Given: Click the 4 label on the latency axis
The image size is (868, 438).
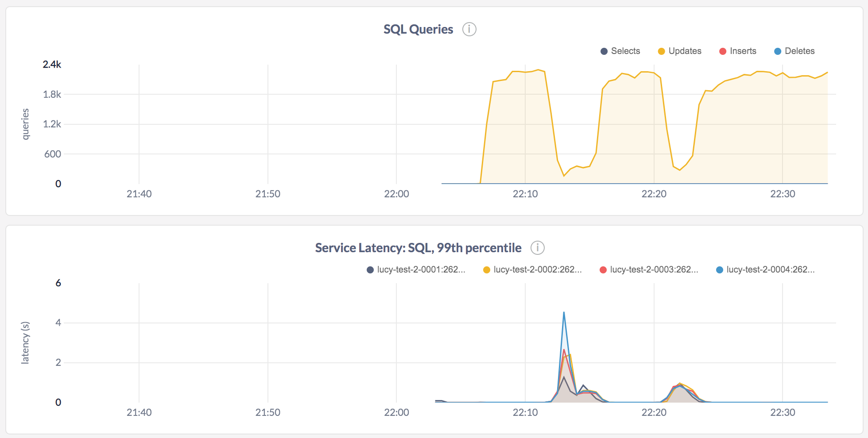Looking at the screenshot, I should 58,323.
